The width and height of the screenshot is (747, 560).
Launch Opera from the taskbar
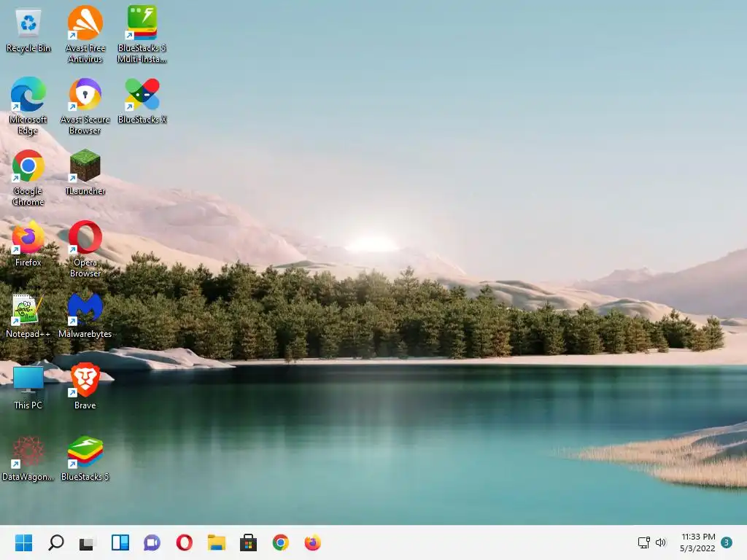pyautogui.click(x=185, y=542)
